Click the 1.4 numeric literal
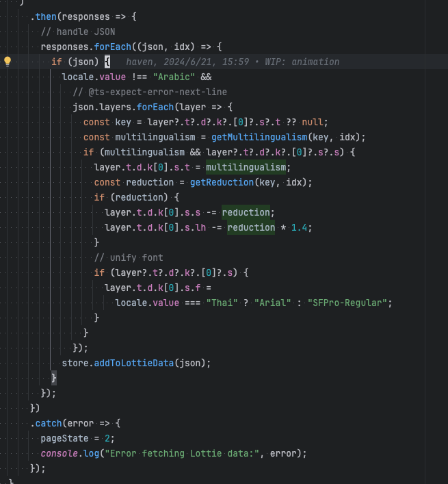This screenshot has height=484, width=448. click(x=299, y=228)
